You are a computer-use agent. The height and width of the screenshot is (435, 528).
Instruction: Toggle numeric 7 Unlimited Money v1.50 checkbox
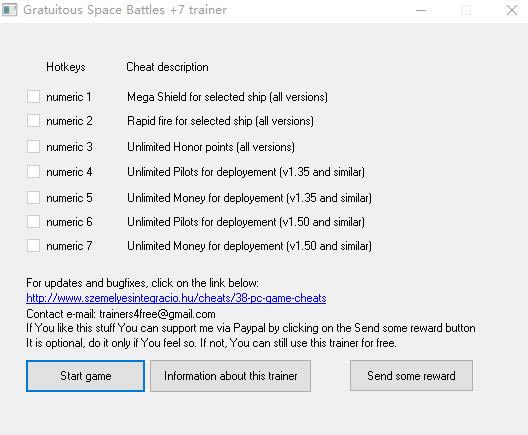tap(33, 246)
